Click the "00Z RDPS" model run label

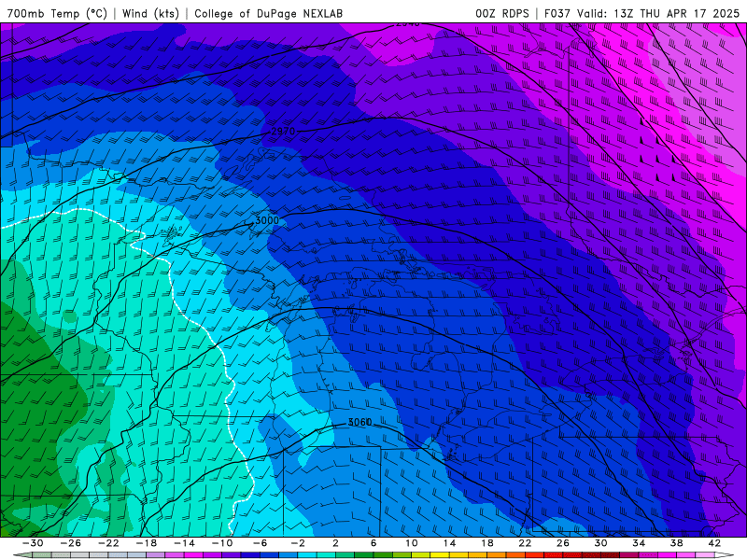502,13
